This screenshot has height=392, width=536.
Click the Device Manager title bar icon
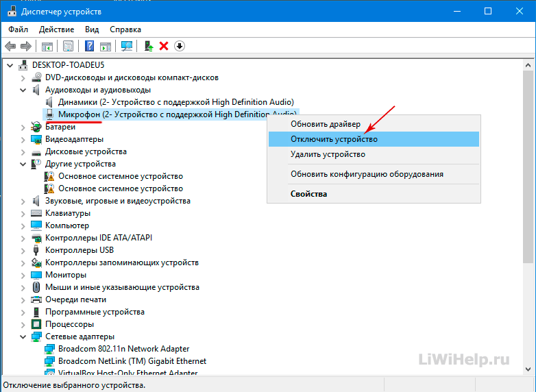pos(12,11)
